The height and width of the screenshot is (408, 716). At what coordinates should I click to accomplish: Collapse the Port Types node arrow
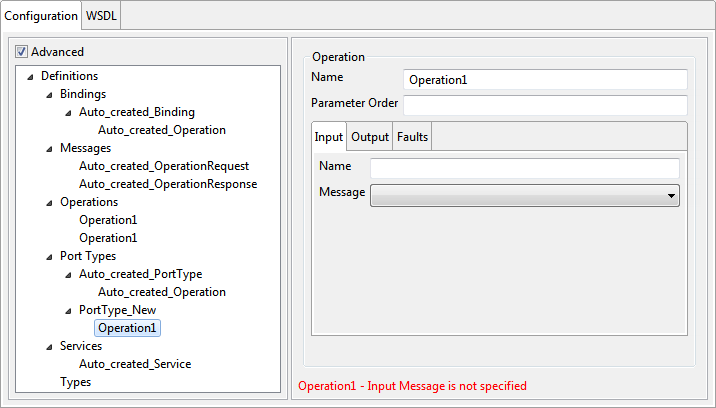pos(49,257)
